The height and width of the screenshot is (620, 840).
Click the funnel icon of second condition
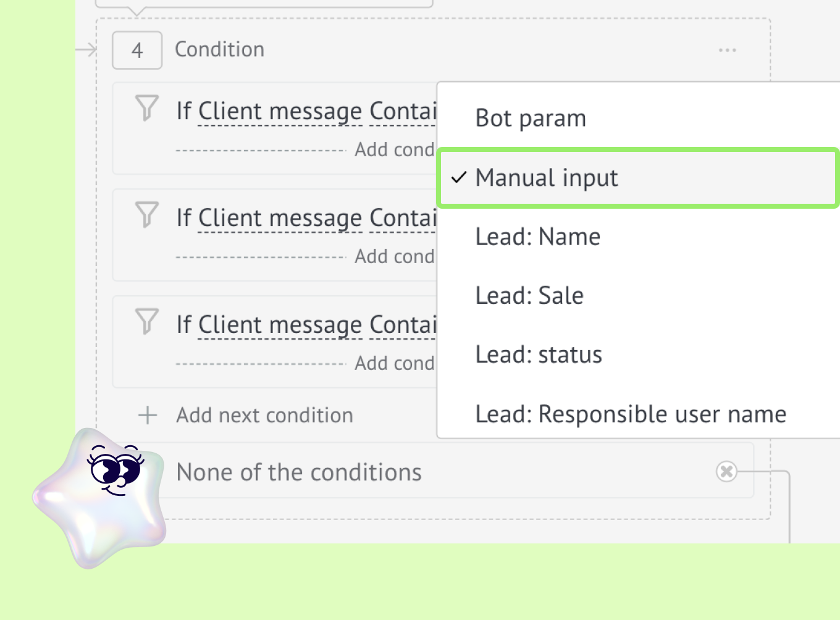coord(147,215)
